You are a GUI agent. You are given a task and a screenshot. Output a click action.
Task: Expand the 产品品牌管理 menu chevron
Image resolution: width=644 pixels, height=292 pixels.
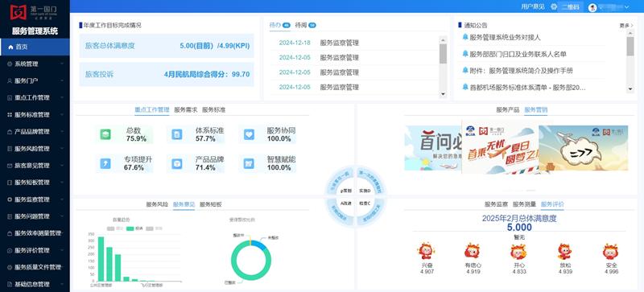coord(62,132)
